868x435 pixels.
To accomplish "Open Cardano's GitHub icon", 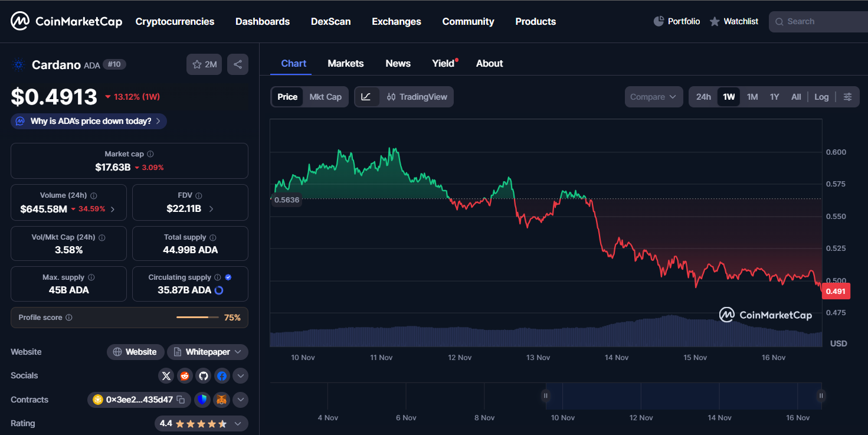I will click(x=203, y=375).
